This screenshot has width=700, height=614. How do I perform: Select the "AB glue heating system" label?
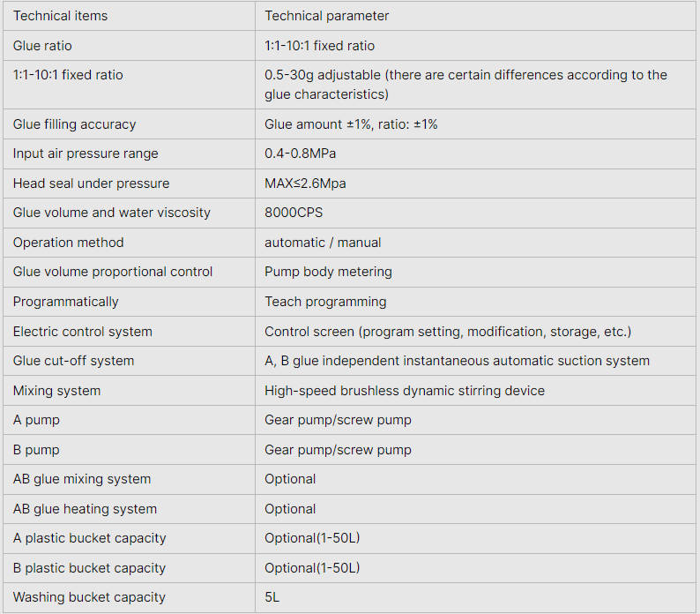point(85,509)
